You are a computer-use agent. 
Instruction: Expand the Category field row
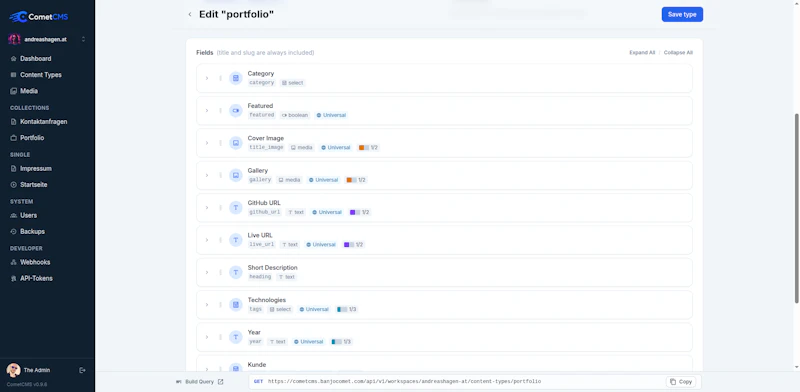coord(207,78)
